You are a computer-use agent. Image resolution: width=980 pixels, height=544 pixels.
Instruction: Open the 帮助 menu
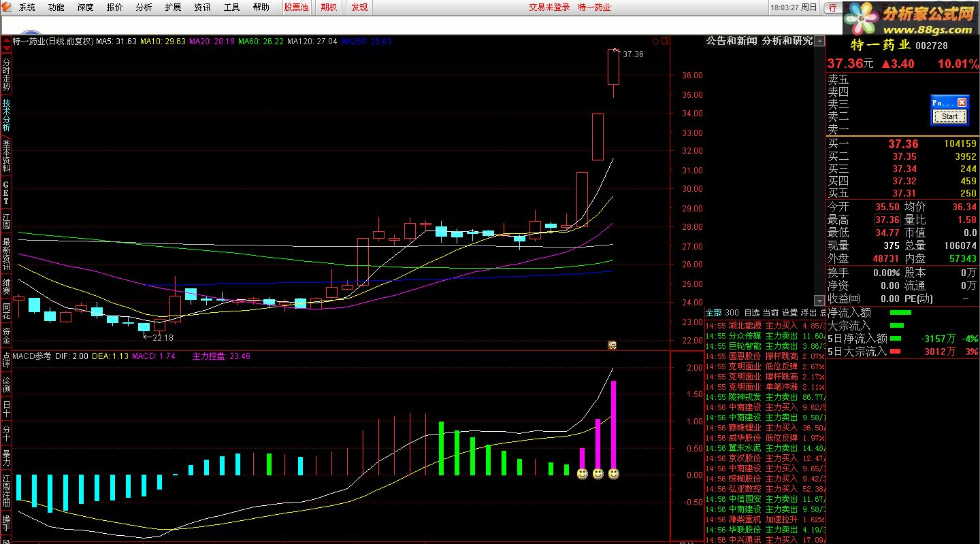point(261,7)
